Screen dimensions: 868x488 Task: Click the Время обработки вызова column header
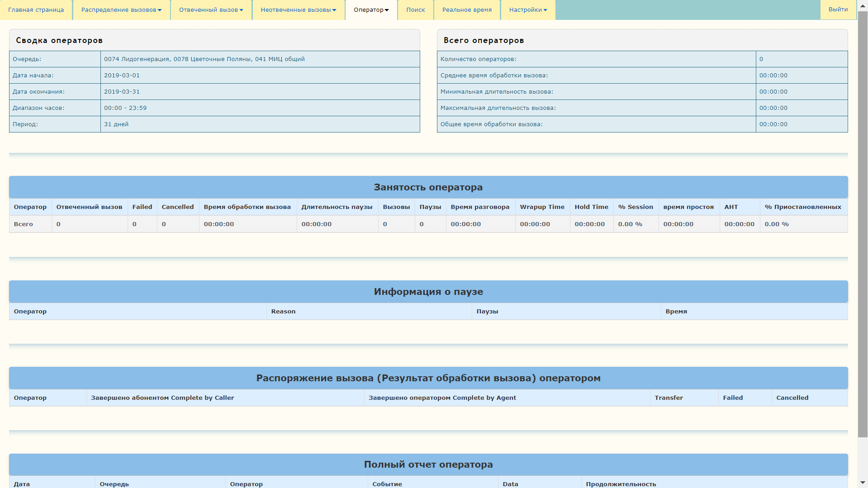[247, 207]
